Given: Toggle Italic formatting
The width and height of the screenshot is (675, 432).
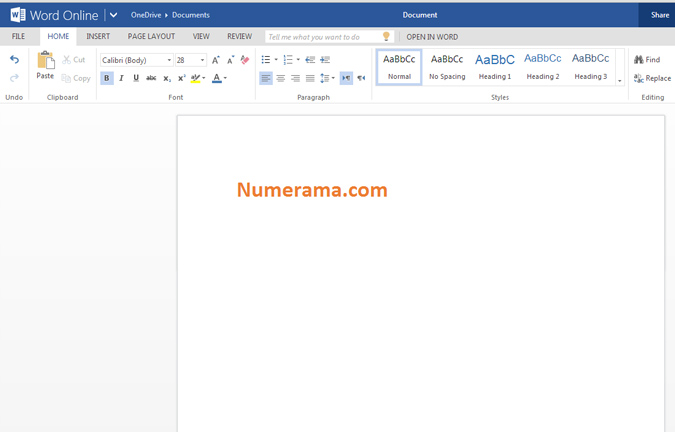Looking at the screenshot, I should (121, 78).
